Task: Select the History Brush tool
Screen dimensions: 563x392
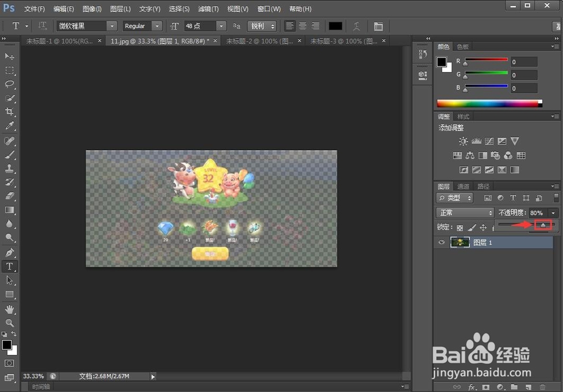Action: [10, 182]
